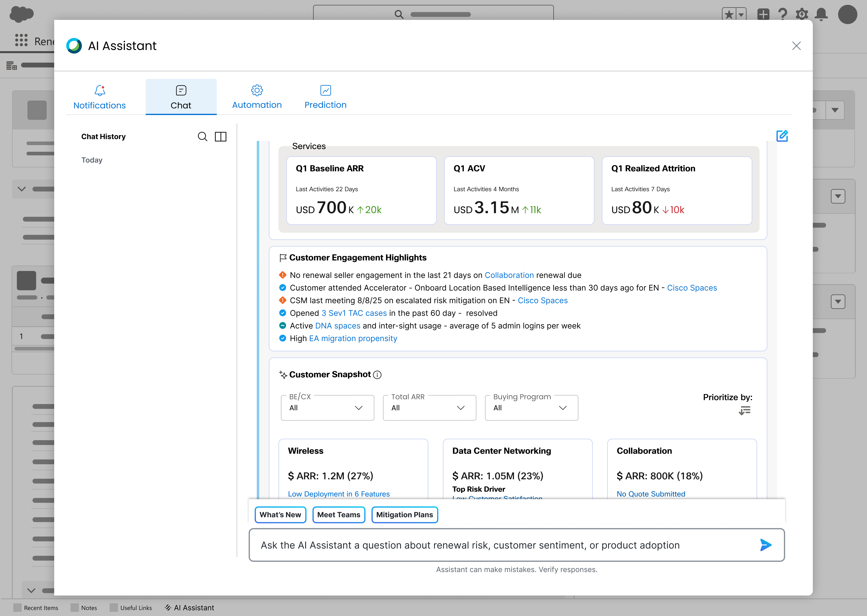This screenshot has height=616, width=867.
Task: Click the Prioritize by sort icon
Action: (x=745, y=410)
